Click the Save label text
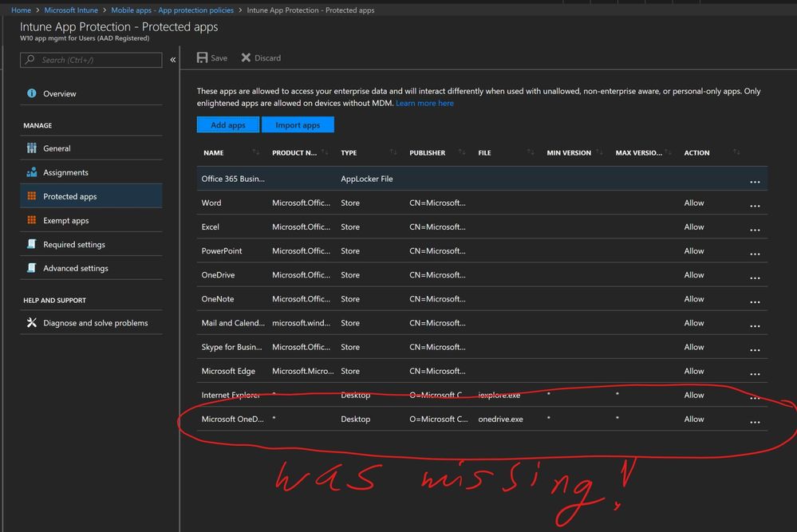The image size is (797, 532). click(x=219, y=58)
